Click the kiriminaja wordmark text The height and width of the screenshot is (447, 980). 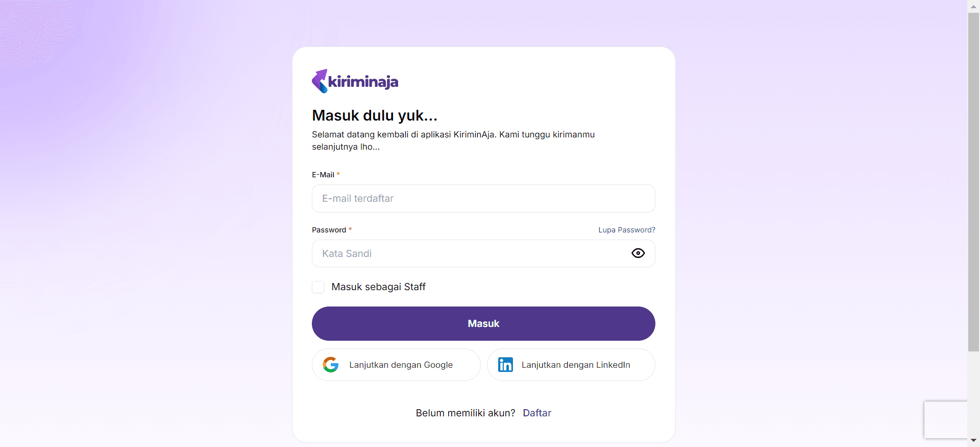pos(363,82)
